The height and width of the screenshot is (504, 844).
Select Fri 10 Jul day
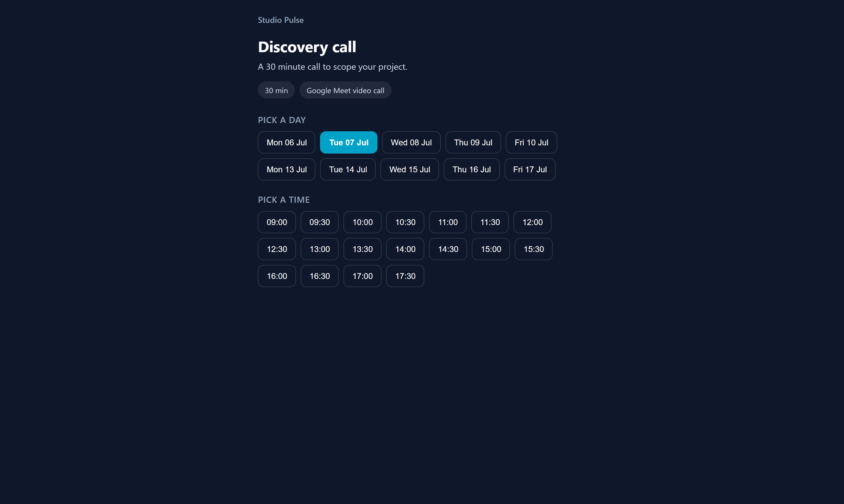click(x=531, y=142)
